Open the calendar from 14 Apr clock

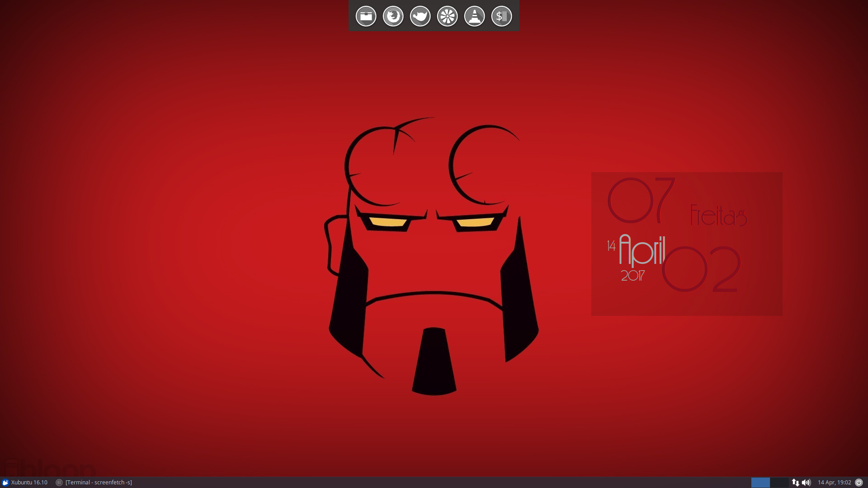[x=834, y=483]
